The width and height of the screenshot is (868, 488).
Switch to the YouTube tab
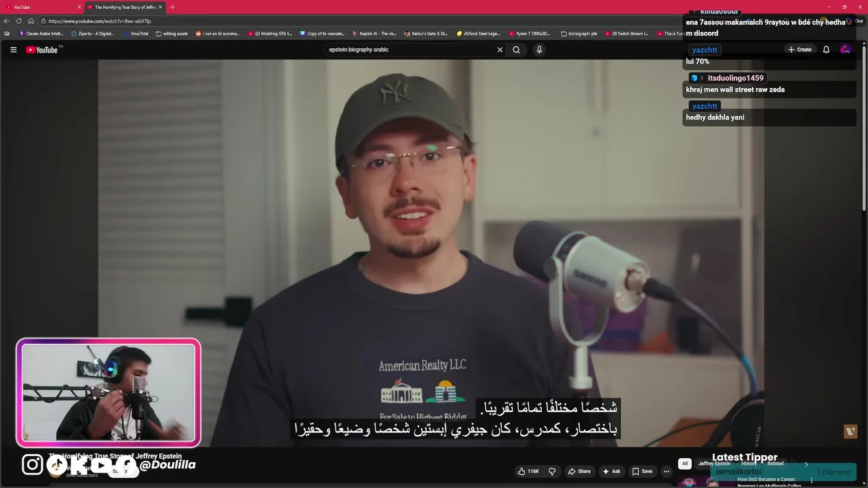coord(41,7)
